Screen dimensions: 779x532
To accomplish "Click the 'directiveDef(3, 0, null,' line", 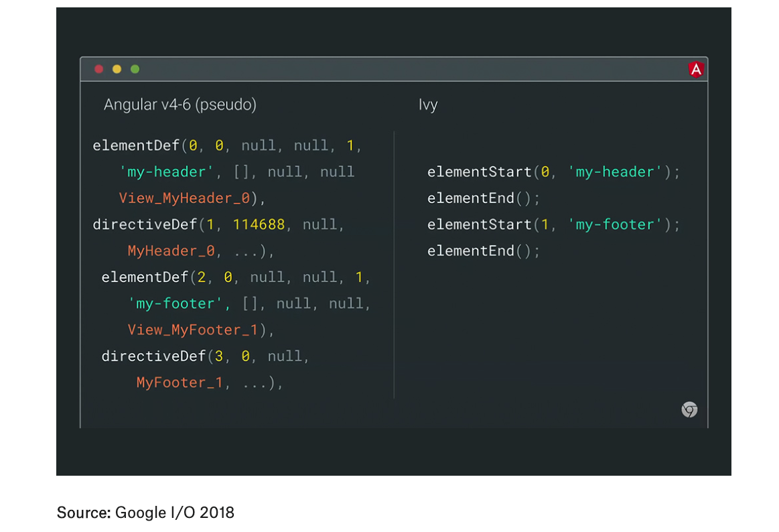I will point(205,356).
